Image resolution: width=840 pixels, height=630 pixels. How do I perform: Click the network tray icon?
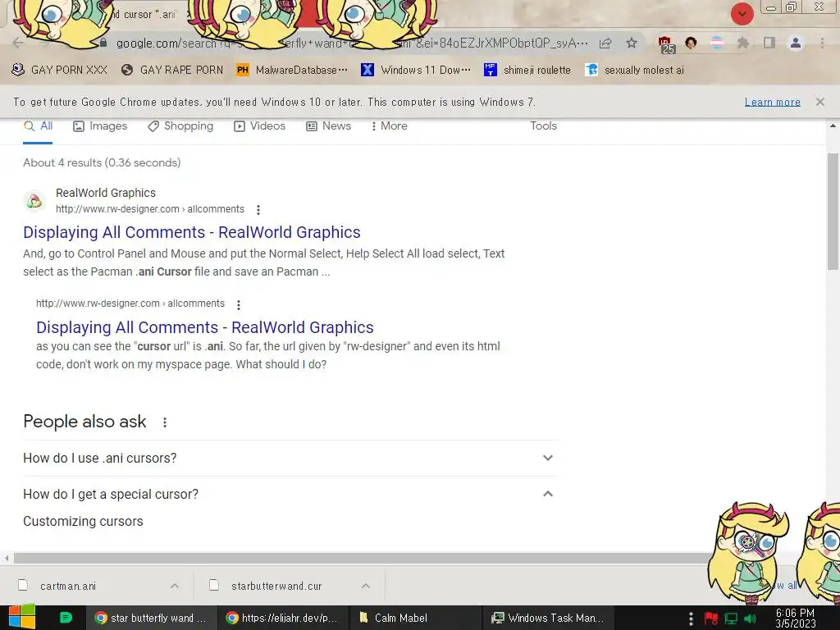click(731, 619)
